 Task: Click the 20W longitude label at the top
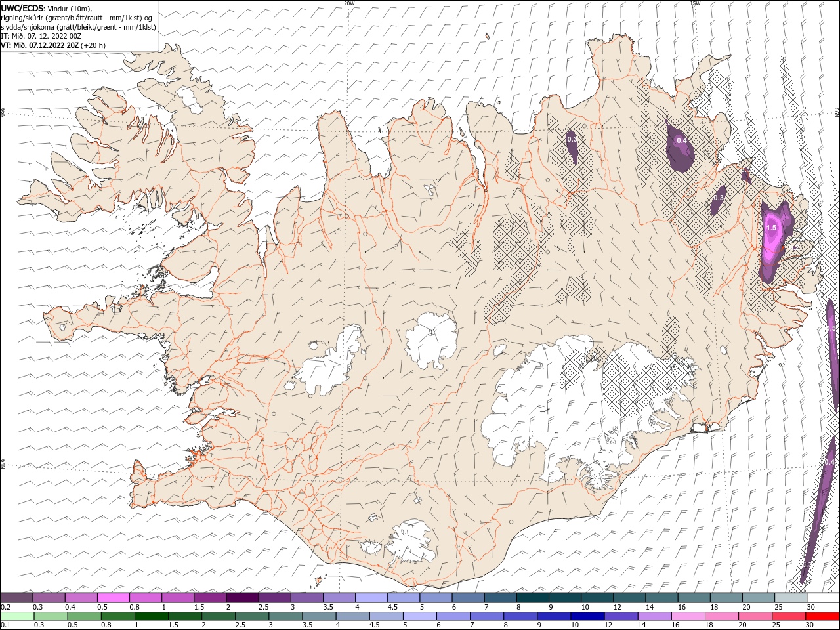pyautogui.click(x=349, y=3)
